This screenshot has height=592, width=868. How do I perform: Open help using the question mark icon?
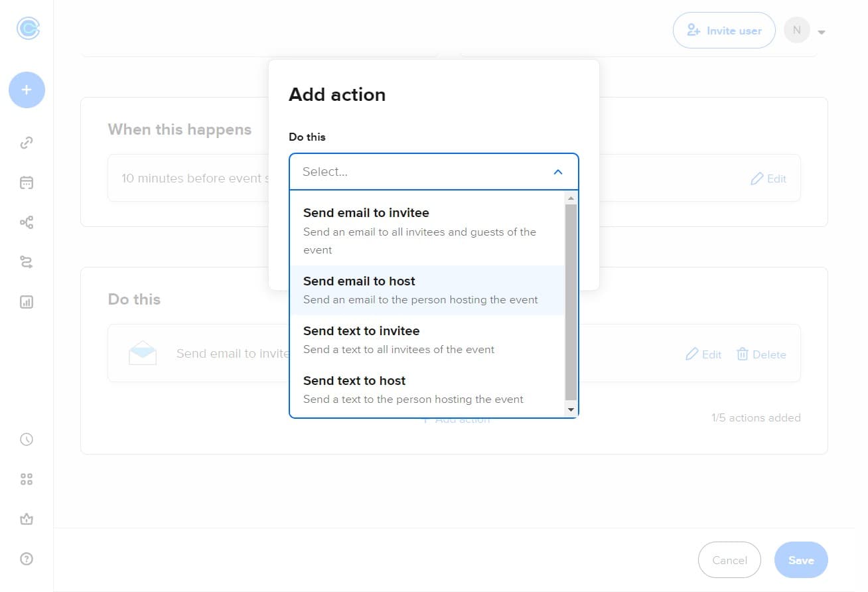(26, 559)
